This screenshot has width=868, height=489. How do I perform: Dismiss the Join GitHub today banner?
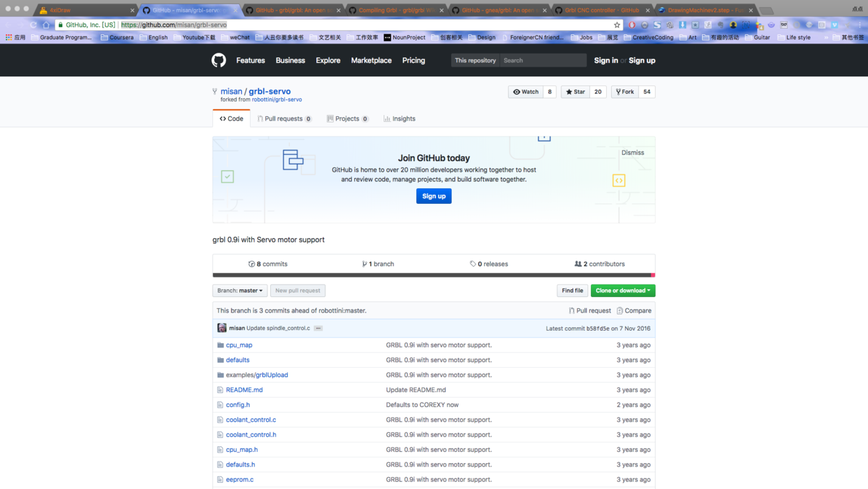tap(633, 153)
